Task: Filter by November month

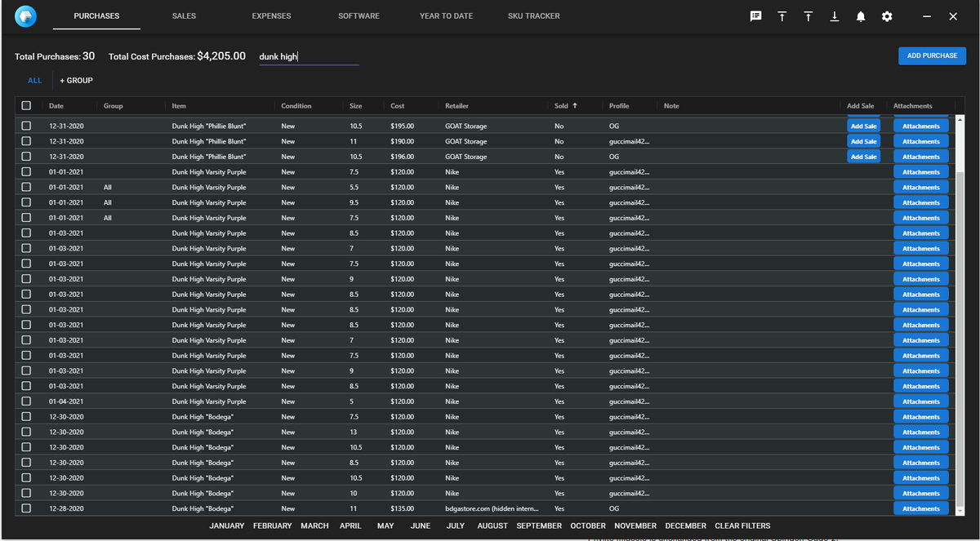Action: coord(635,525)
